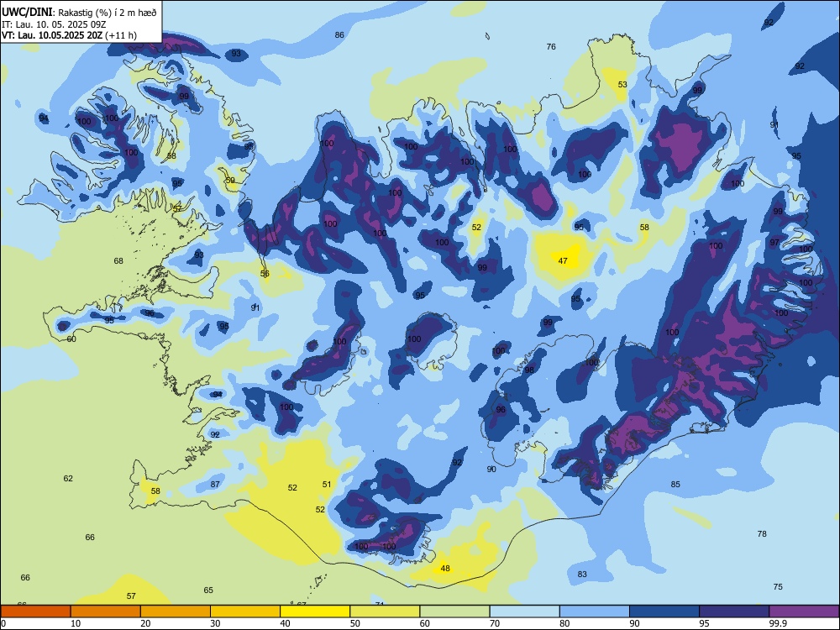
Task: Click the humidity value 56 in the west
Action: click(265, 274)
